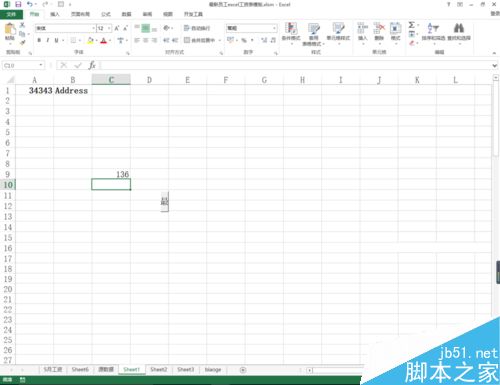The image size is (500, 385).
Task: Rotate text with orientation icon
Action: tap(166, 28)
